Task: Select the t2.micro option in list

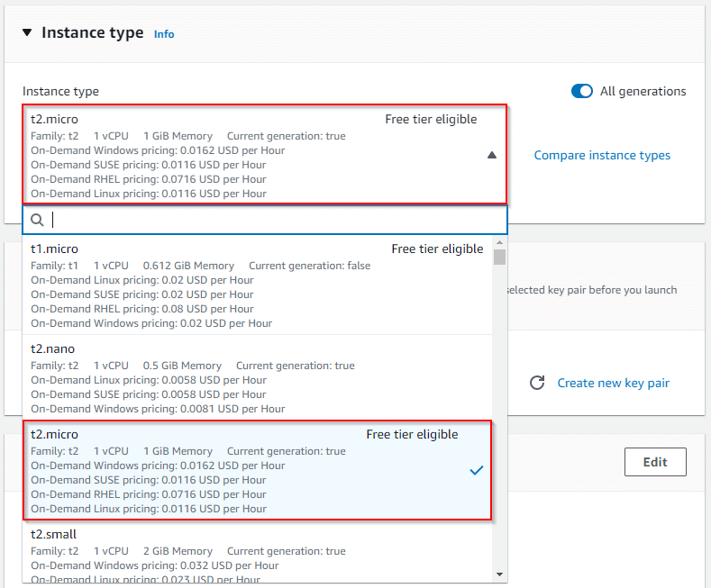Action: pos(257,471)
